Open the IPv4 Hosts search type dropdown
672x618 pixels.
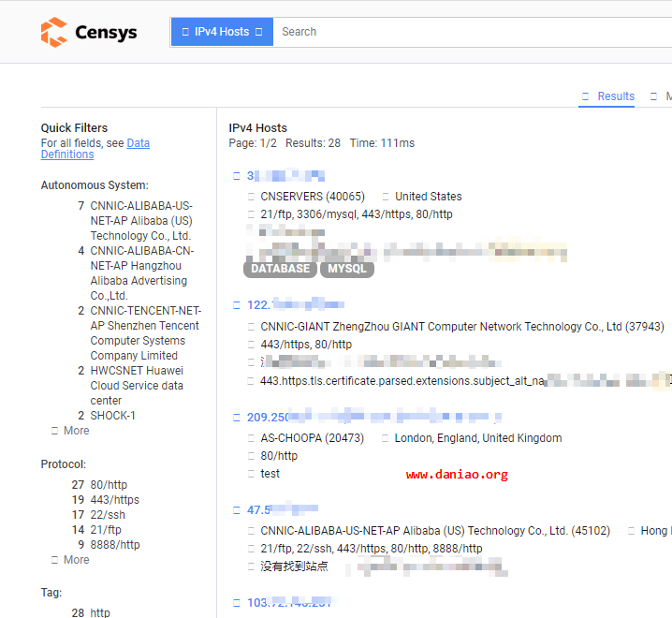222,32
